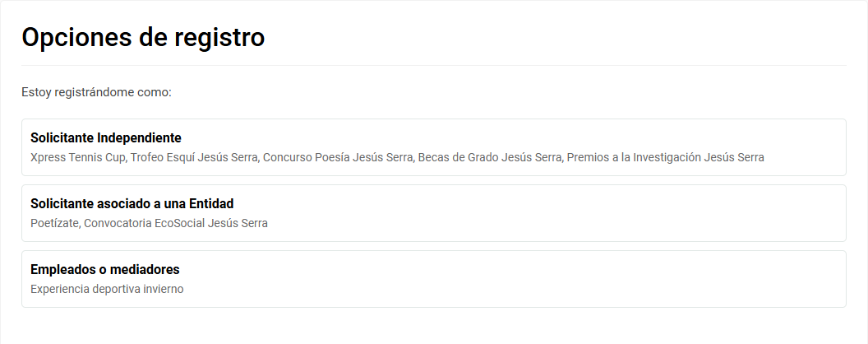The image size is (868, 344).
Task: Click the Solicitante asociado a una Entidad heading
Action: pos(132,203)
